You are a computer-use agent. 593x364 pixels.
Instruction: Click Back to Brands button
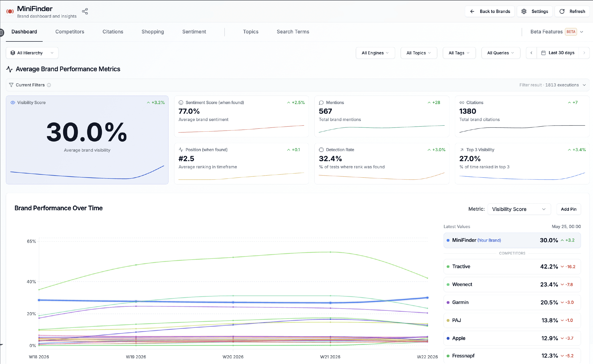point(490,11)
